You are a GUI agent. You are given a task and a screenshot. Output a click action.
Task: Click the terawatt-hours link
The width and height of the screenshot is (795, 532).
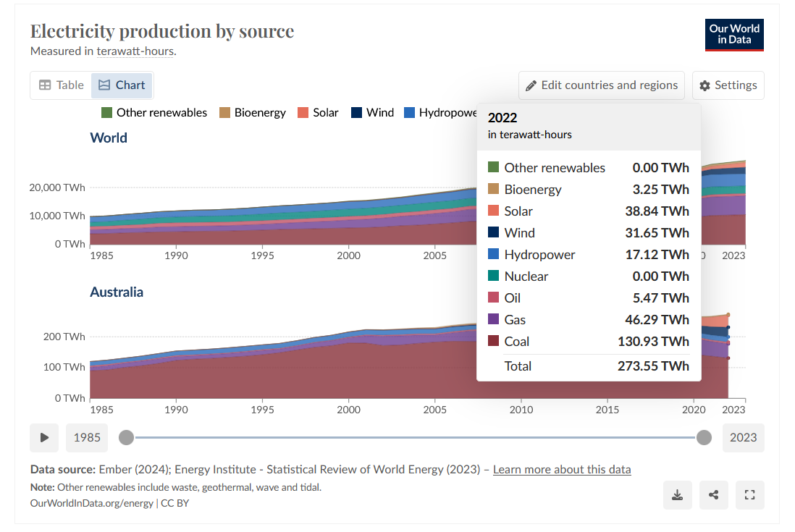[x=135, y=51]
